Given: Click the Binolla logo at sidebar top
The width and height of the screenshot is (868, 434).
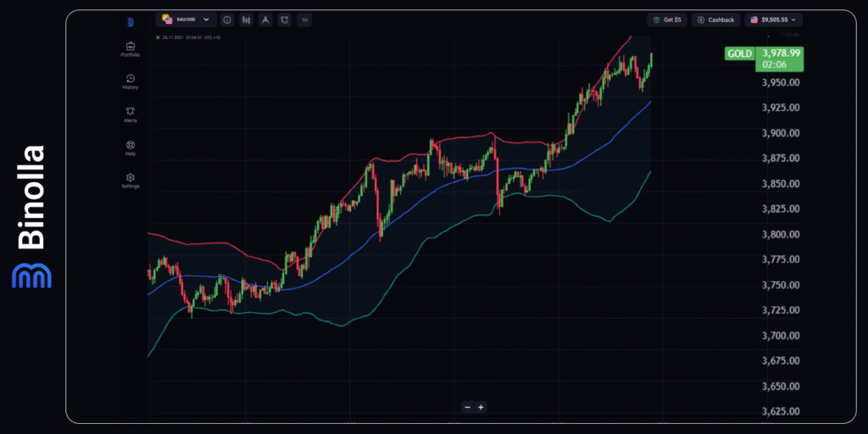Looking at the screenshot, I should point(131,22).
